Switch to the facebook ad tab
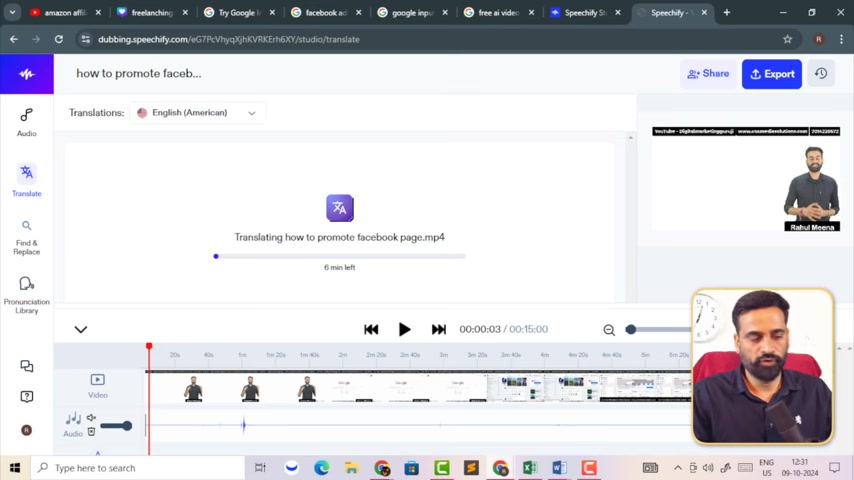 coord(326,13)
